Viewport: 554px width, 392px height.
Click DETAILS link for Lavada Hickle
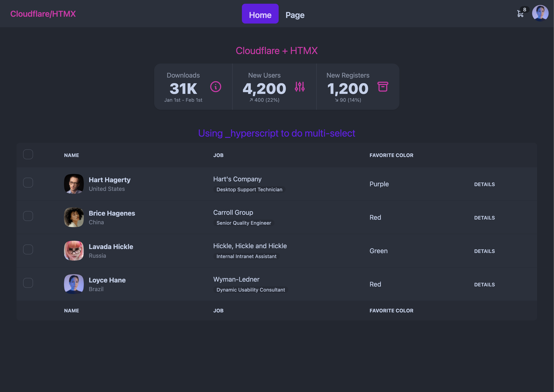pyautogui.click(x=484, y=251)
